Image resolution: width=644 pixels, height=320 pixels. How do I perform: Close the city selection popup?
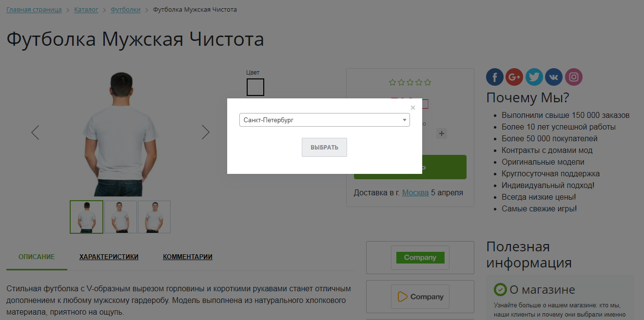coord(413,108)
